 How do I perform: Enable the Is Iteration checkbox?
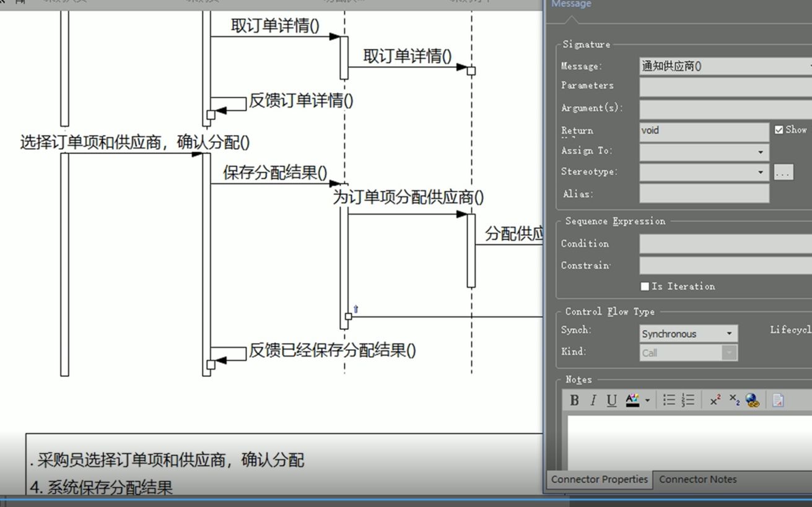[x=645, y=287]
